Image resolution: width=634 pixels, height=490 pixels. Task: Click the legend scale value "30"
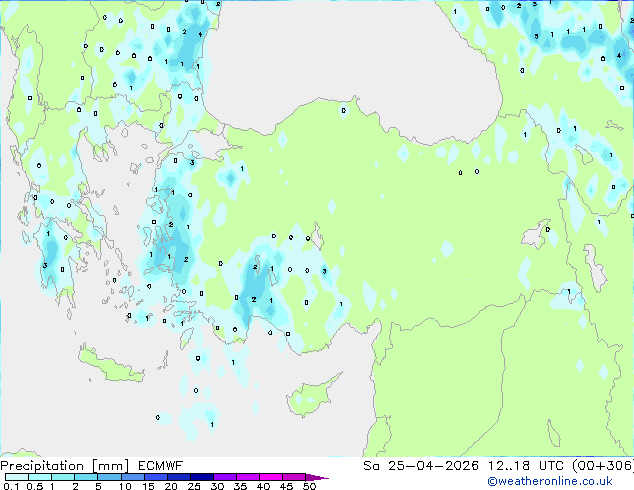click(217, 486)
